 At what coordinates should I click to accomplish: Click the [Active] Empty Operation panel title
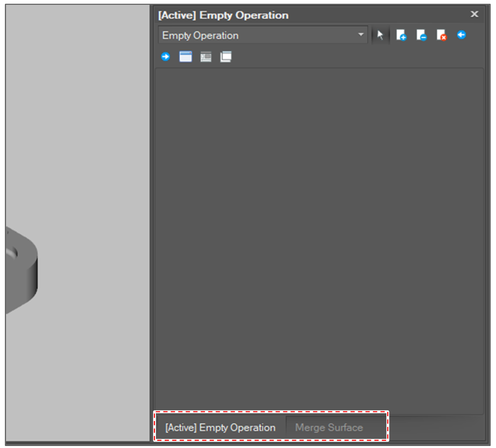point(223,15)
